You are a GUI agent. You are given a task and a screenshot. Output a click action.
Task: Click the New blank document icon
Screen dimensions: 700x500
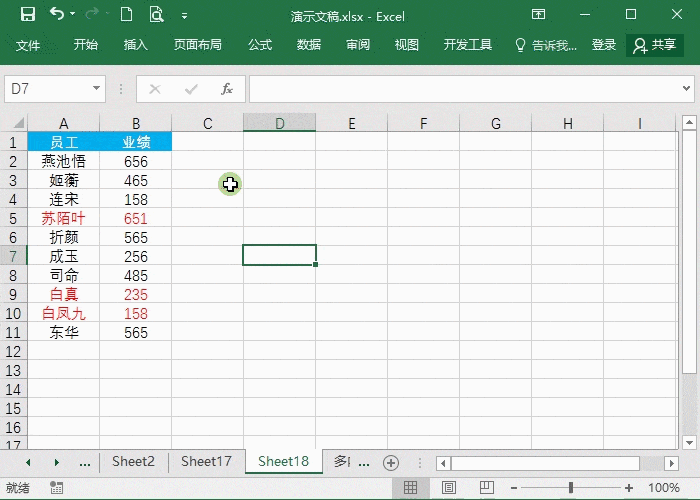point(126,14)
